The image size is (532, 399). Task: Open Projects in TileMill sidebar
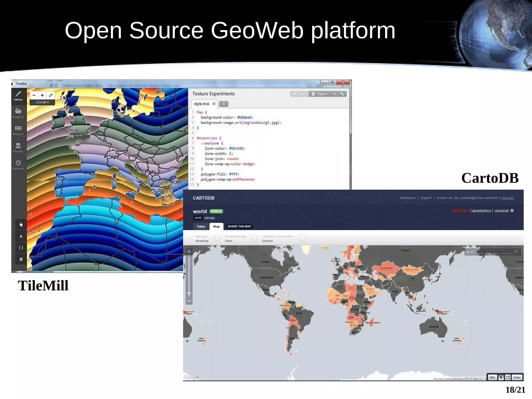(x=18, y=112)
